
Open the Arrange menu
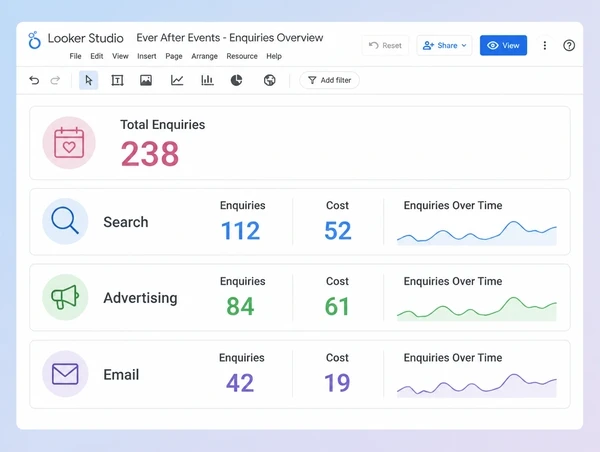(204, 56)
